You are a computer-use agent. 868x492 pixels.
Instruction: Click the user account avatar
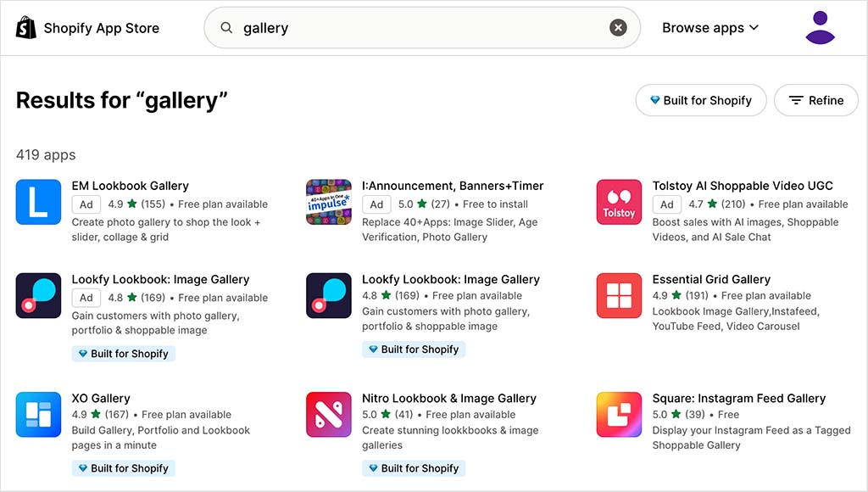click(x=819, y=27)
